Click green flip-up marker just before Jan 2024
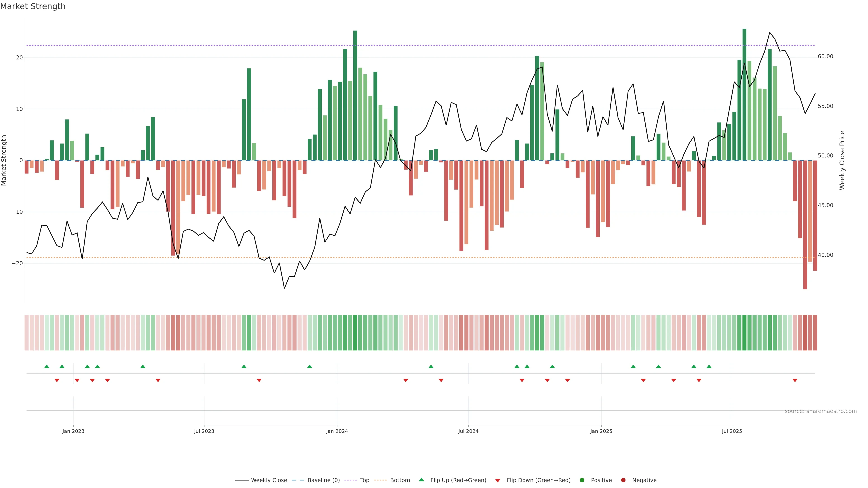The height and width of the screenshot is (488, 868). (x=310, y=366)
